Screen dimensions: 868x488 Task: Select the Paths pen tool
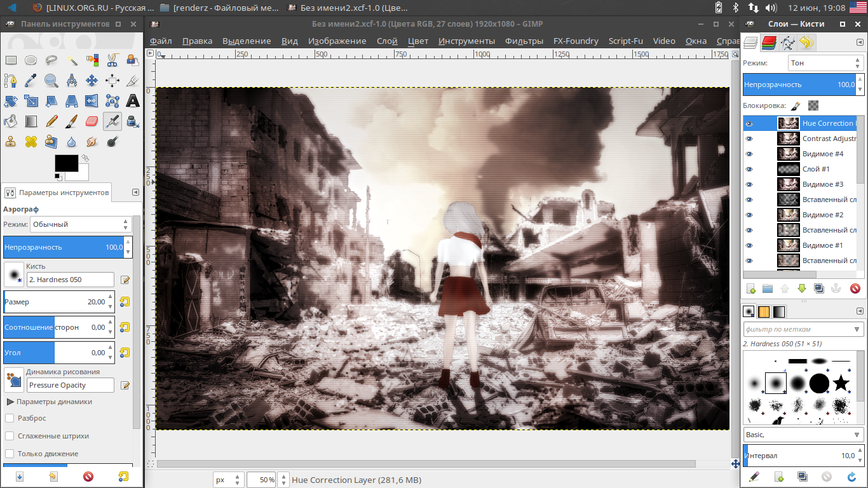pos(11,81)
